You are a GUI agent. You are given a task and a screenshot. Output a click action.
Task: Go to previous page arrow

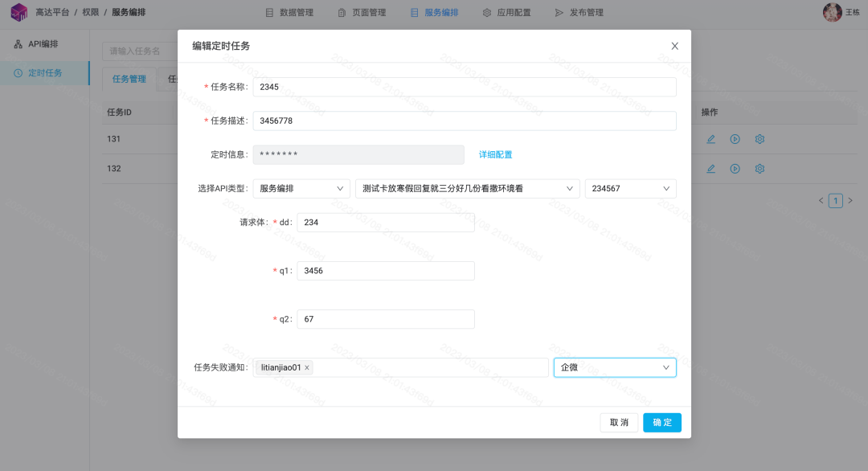coord(821,200)
